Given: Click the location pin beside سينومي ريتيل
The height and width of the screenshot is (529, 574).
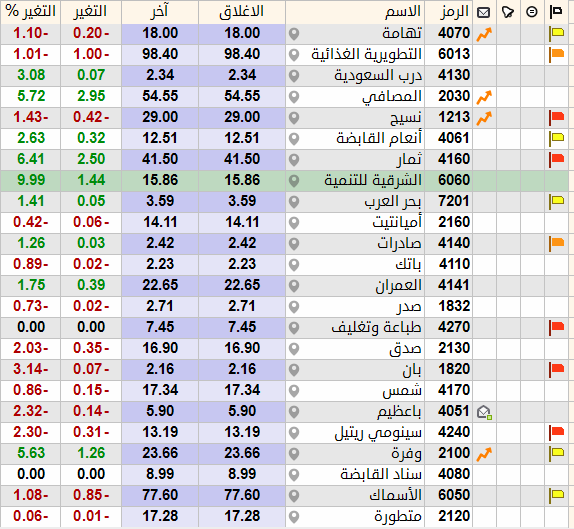Looking at the screenshot, I should click(294, 433).
